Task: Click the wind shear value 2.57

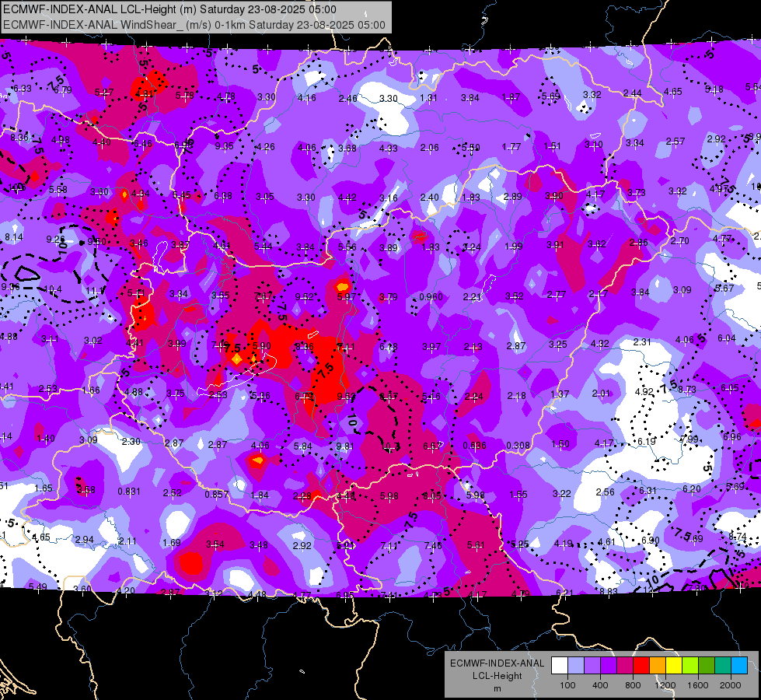Action: click(x=675, y=141)
